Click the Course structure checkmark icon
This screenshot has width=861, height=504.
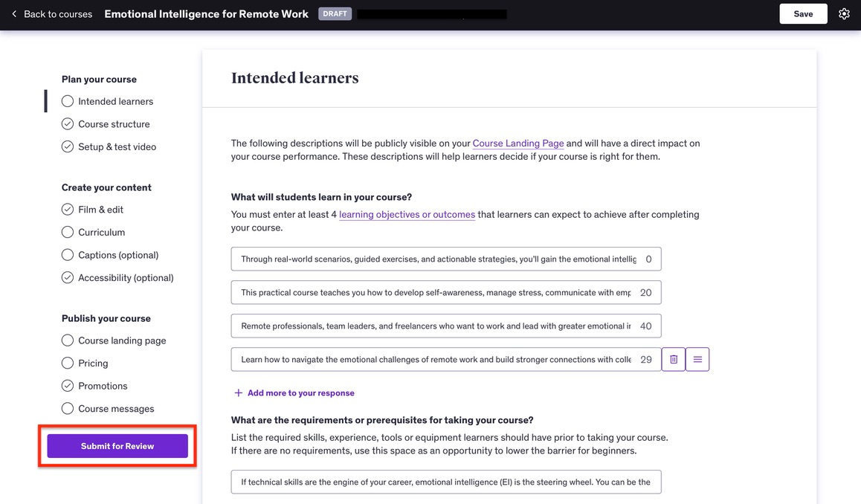click(x=68, y=124)
